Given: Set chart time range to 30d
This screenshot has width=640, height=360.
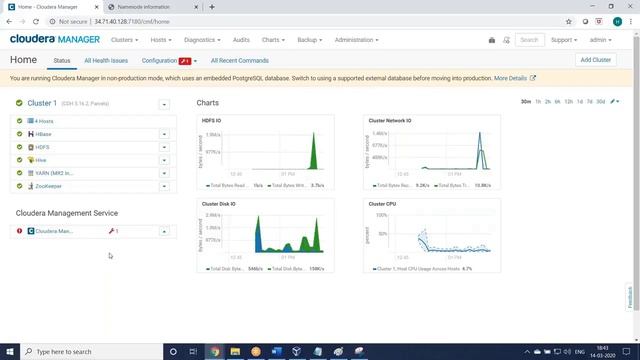Looking at the screenshot, I should pos(600,101).
